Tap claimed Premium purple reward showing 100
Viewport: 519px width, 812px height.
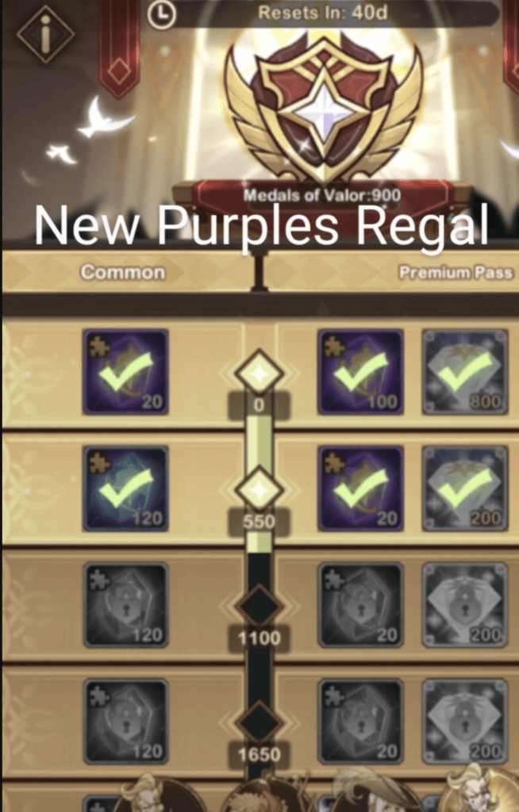click(361, 372)
